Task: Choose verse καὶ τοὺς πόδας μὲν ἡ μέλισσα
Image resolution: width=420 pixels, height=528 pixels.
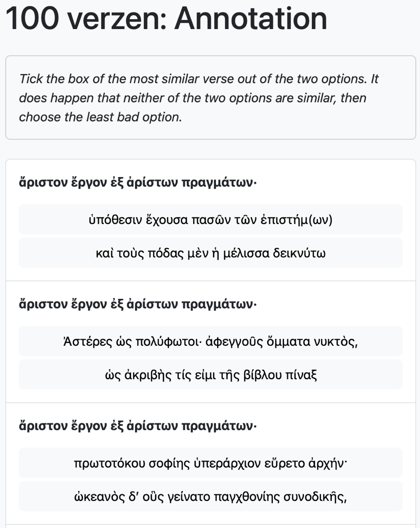Action: pos(210,253)
